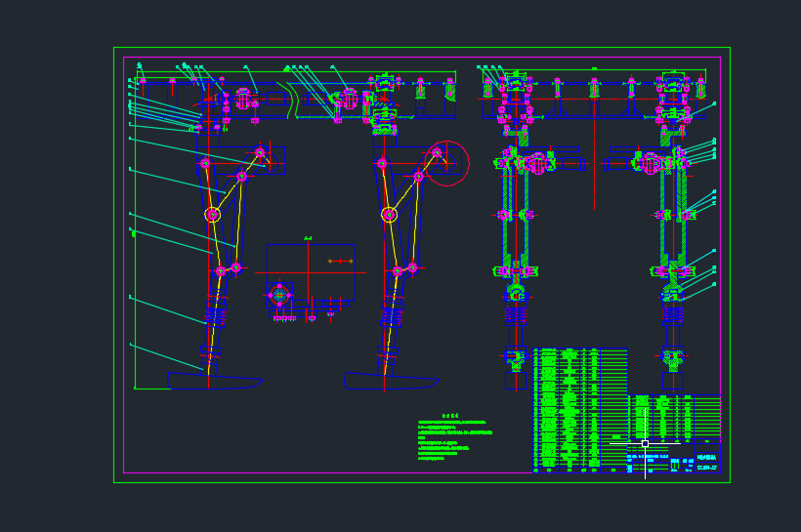Click the magenta bolt-circle flange in the A-A section view
The height and width of the screenshot is (532, 801).
click(x=279, y=295)
